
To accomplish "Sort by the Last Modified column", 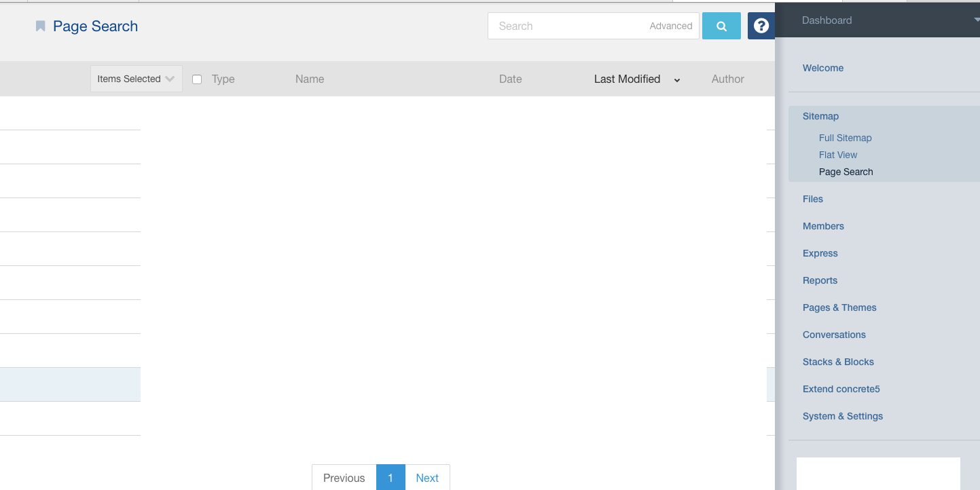I will click(x=627, y=79).
